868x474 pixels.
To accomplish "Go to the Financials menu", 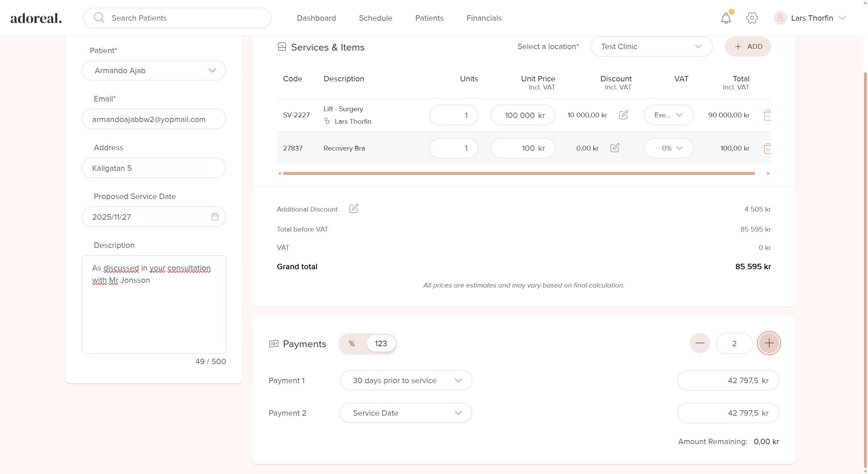I will (x=484, y=18).
